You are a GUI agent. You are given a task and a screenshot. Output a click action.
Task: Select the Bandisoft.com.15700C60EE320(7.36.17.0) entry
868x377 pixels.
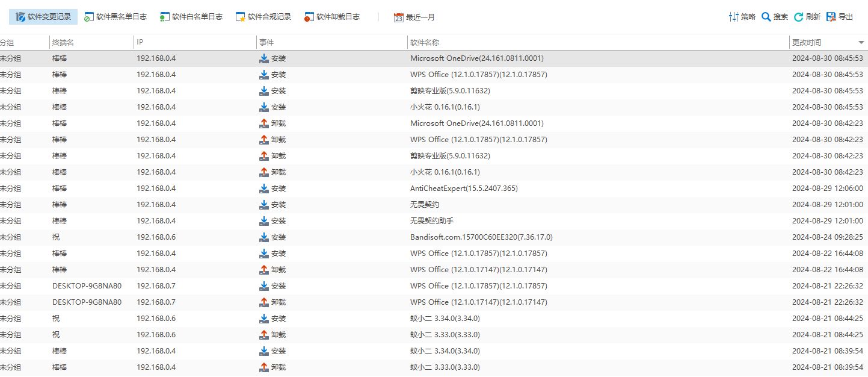tap(481, 237)
